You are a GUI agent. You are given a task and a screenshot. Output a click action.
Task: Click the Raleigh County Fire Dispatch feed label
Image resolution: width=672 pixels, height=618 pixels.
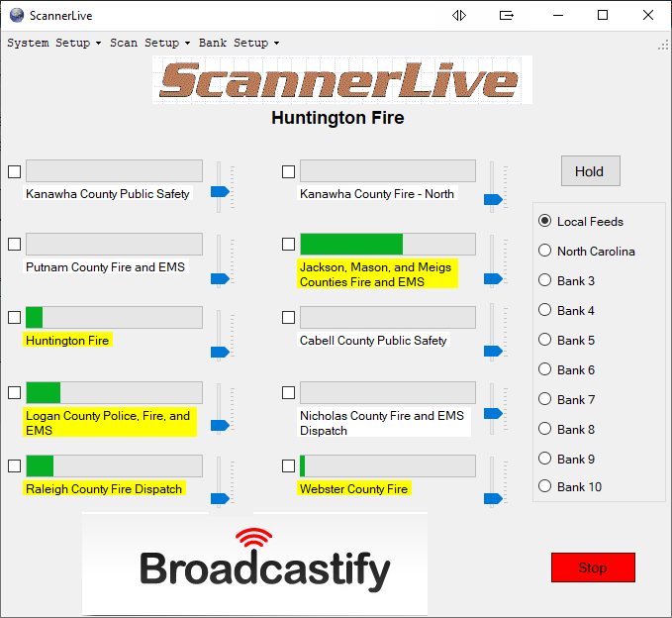[x=104, y=488]
